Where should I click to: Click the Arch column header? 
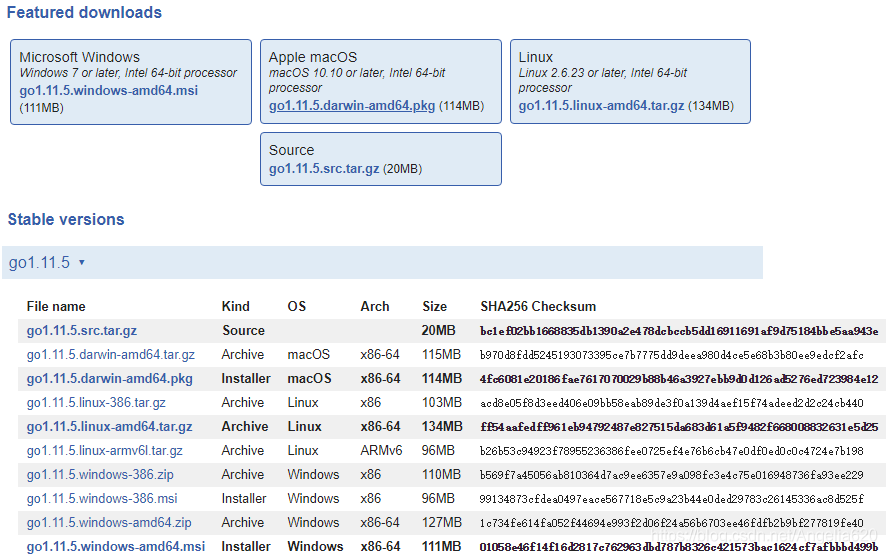pos(375,307)
